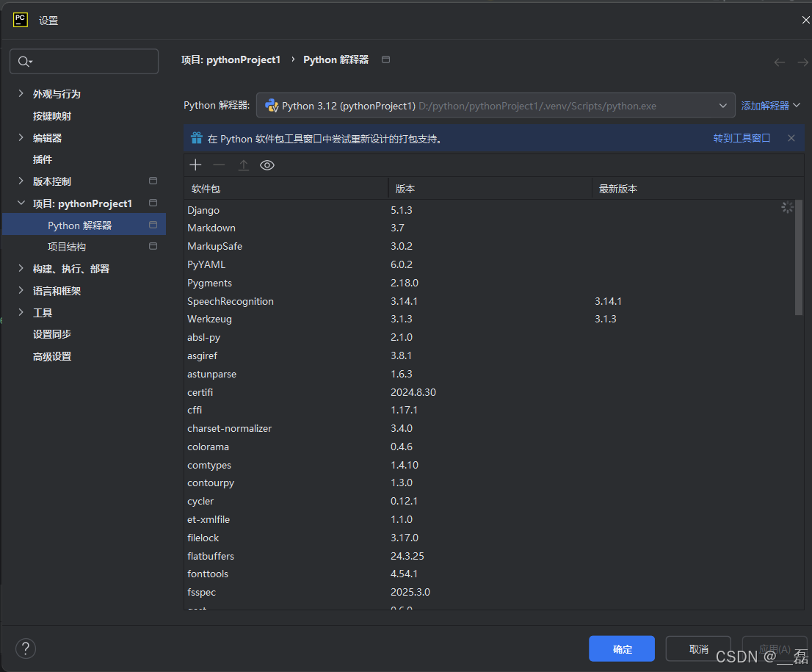
Task: Collapse the 项目: pythonProject1 section
Action: [21, 203]
